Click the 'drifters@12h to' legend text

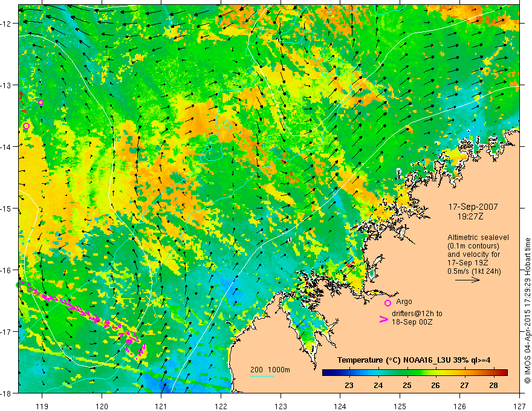(417, 313)
